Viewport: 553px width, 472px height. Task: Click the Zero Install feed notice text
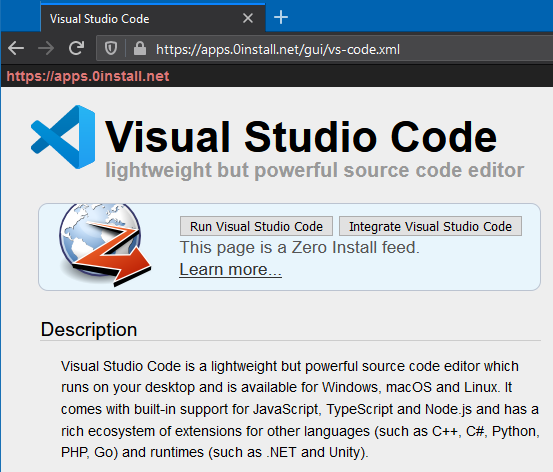(x=300, y=247)
